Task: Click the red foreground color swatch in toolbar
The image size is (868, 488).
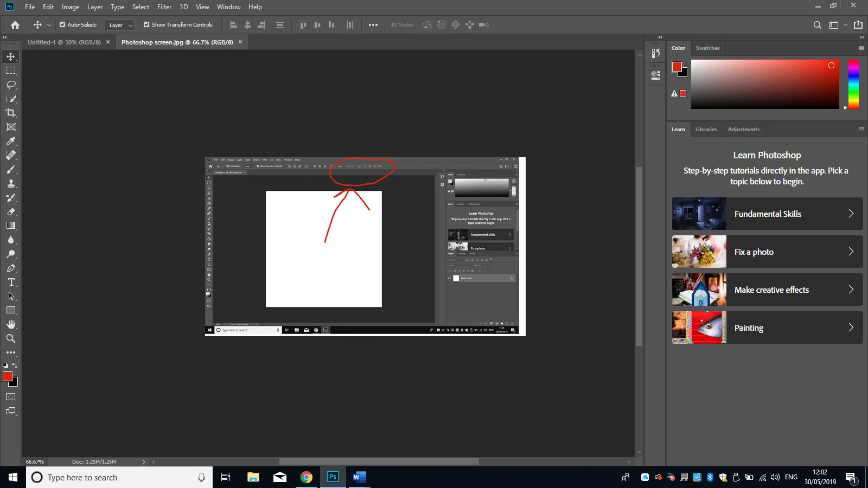Action: [8, 376]
